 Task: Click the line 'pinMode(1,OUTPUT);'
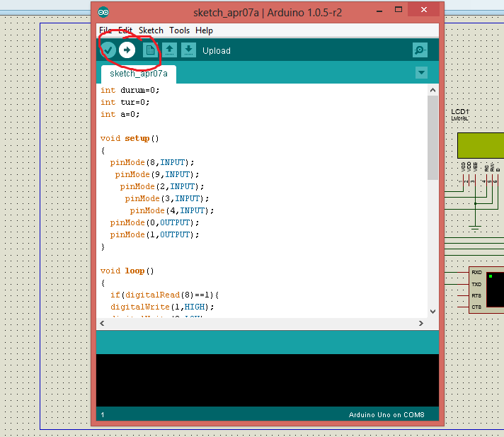[x=154, y=235]
